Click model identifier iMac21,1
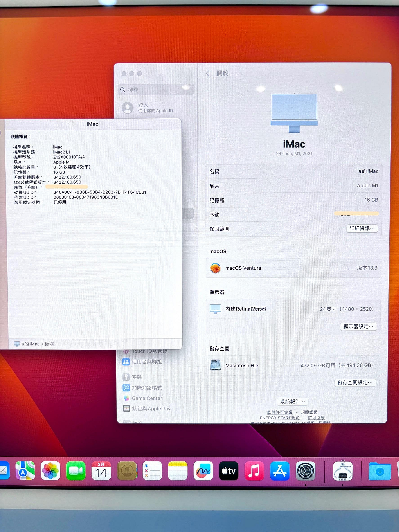The height and width of the screenshot is (532, 399). click(62, 152)
